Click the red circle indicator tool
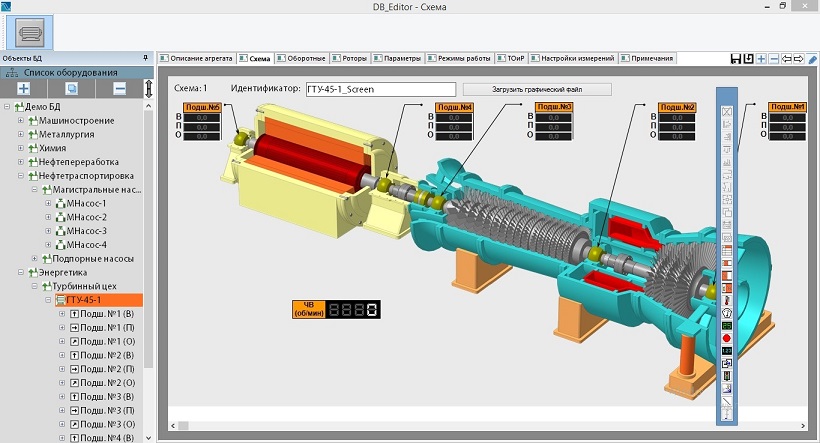 [x=727, y=339]
